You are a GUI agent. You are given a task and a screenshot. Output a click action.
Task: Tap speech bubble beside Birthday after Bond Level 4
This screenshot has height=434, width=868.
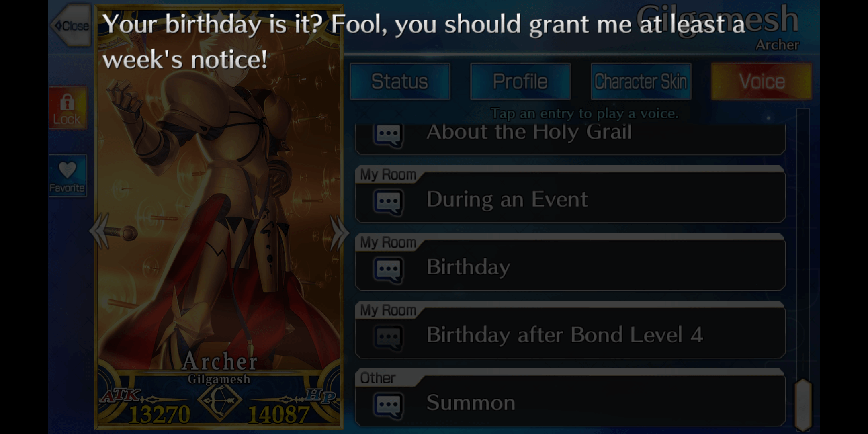coord(388,337)
